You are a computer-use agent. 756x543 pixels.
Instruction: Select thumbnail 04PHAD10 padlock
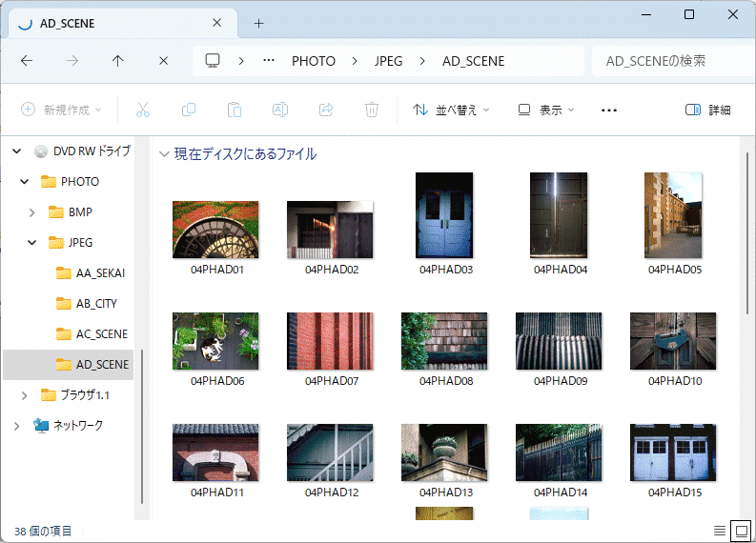pyautogui.click(x=673, y=341)
